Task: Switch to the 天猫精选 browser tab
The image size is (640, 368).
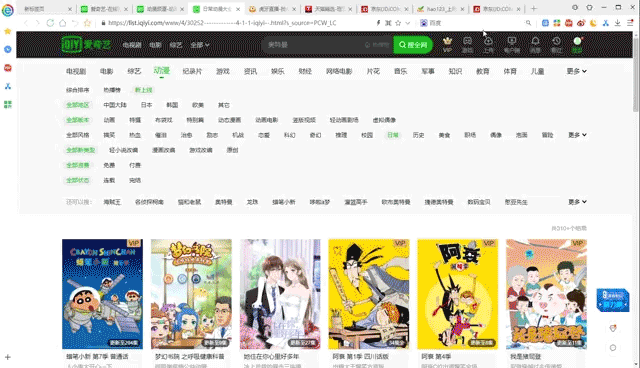Action: coord(329,9)
